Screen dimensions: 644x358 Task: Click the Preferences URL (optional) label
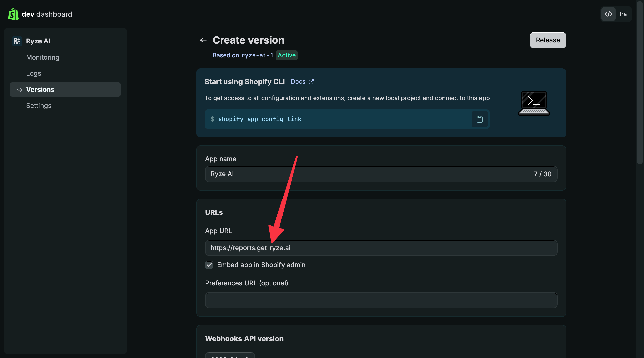pos(247,283)
